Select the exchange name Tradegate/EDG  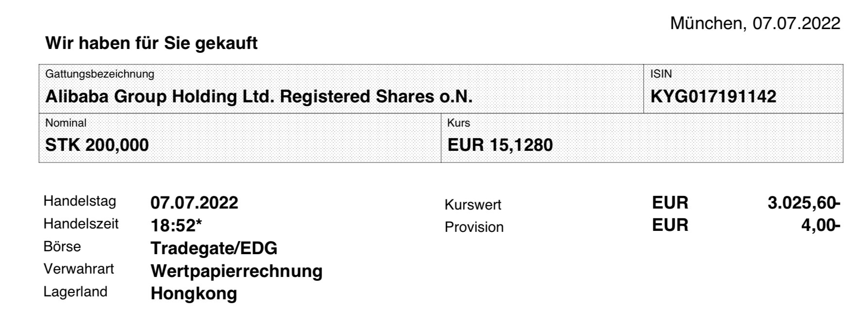[214, 248]
